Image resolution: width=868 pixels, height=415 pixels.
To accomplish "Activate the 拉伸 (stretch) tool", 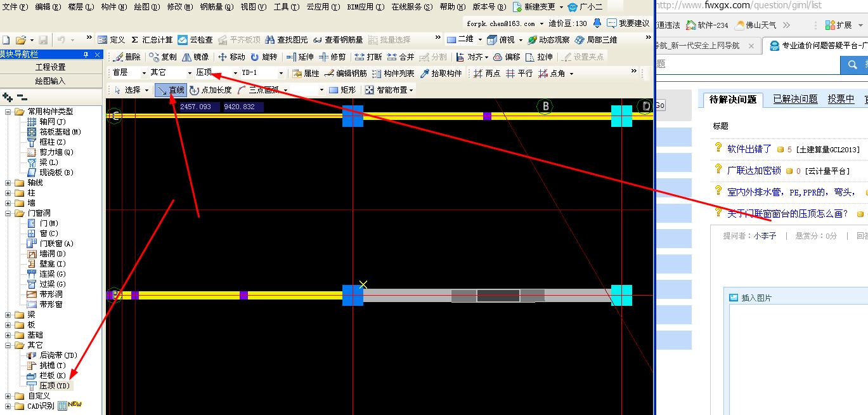I will [x=539, y=57].
